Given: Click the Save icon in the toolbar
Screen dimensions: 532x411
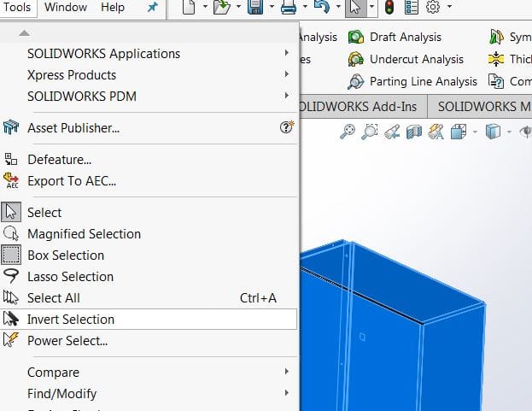Looking at the screenshot, I should point(254,8).
